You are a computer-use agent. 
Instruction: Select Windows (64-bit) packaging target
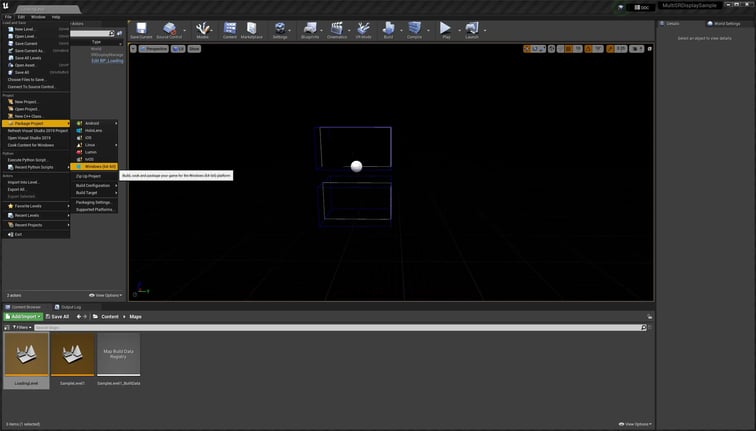coord(94,167)
